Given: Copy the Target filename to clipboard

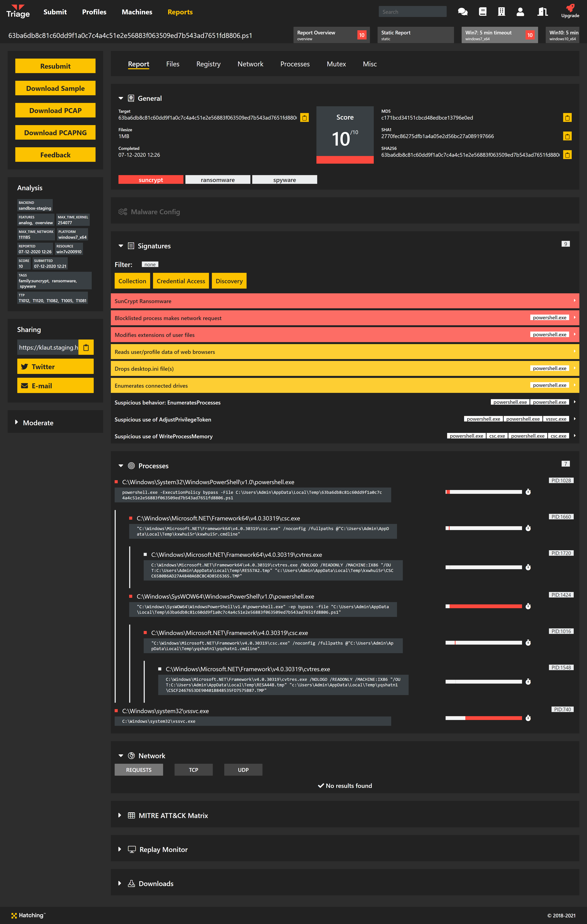Looking at the screenshot, I should 304,118.
